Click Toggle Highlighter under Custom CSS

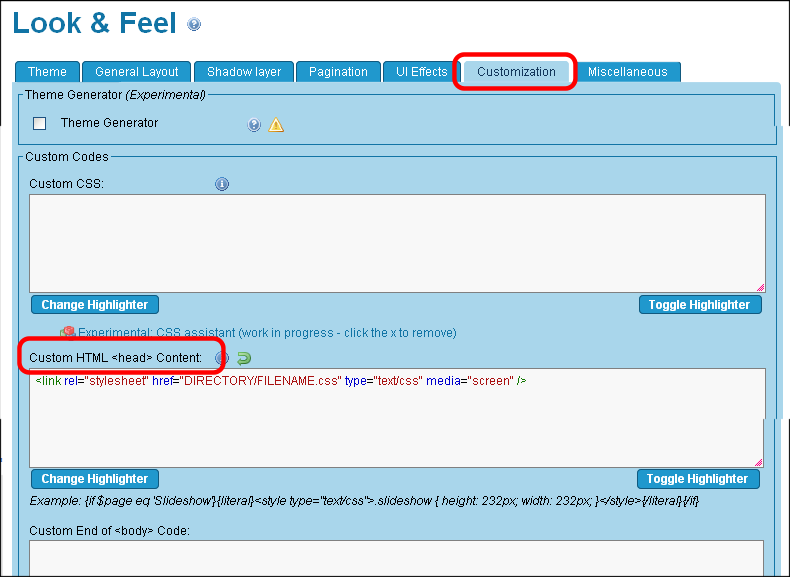pos(699,305)
